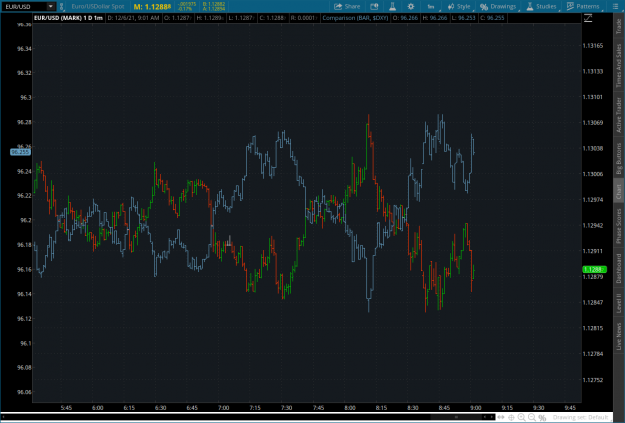This screenshot has width=625, height=423.
Task: Click the crosshair pan icon
Action: [511, 417]
